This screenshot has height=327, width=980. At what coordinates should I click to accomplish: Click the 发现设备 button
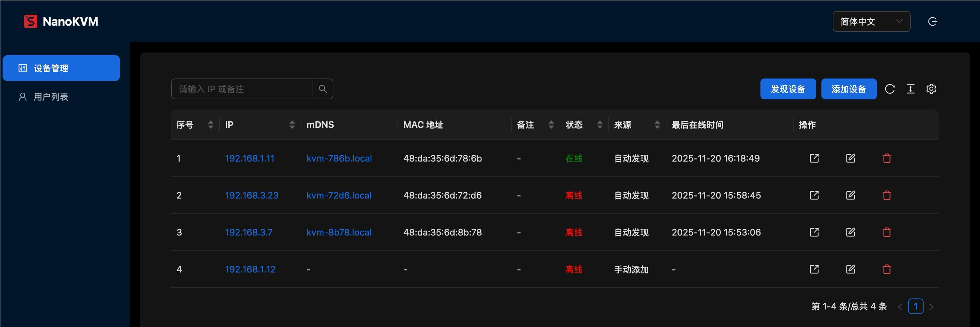787,89
